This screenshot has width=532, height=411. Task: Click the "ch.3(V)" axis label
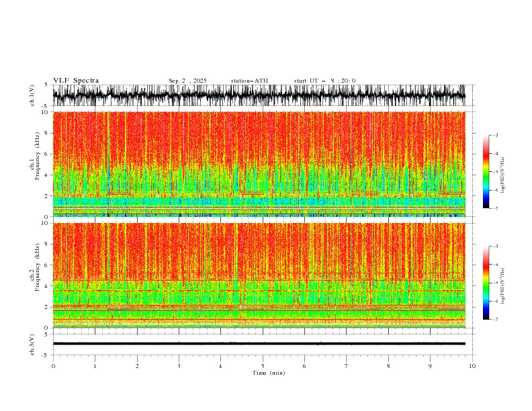(x=32, y=345)
